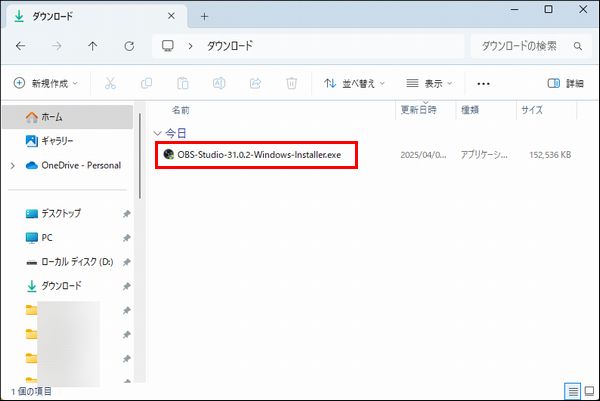Viewport: 600px width, 401px height.
Task: Minimize the Explorer window
Action: (515, 10)
